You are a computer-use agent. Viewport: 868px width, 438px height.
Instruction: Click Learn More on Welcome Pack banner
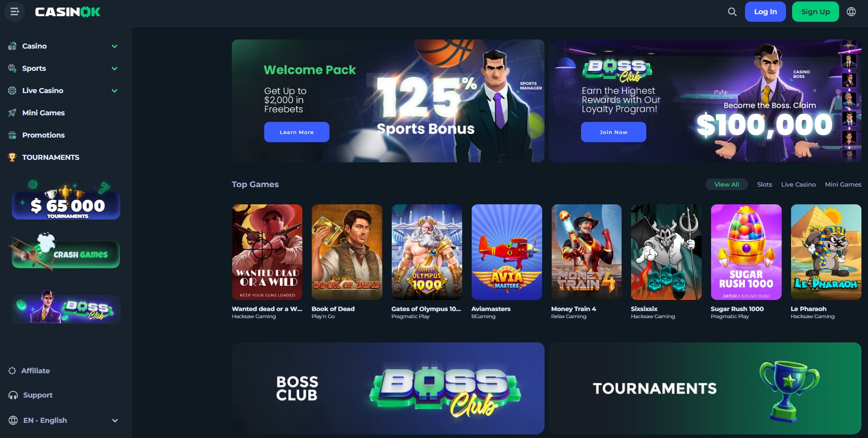click(297, 132)
